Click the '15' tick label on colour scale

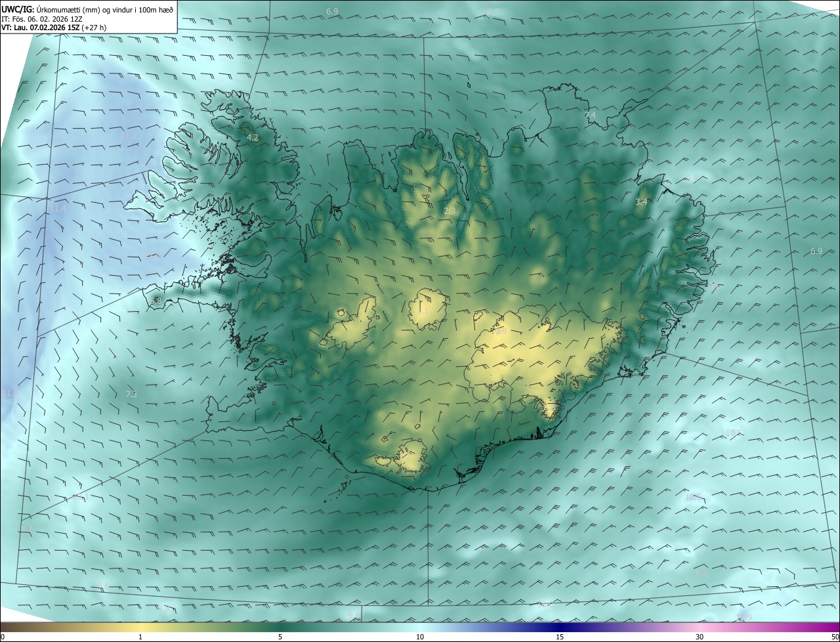pos(560,637)
